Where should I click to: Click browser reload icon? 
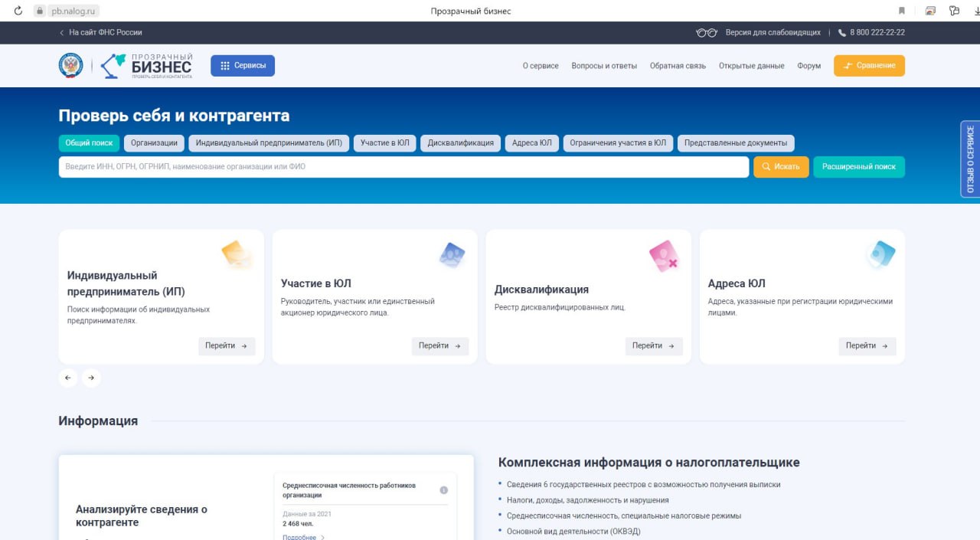(18, 11)
